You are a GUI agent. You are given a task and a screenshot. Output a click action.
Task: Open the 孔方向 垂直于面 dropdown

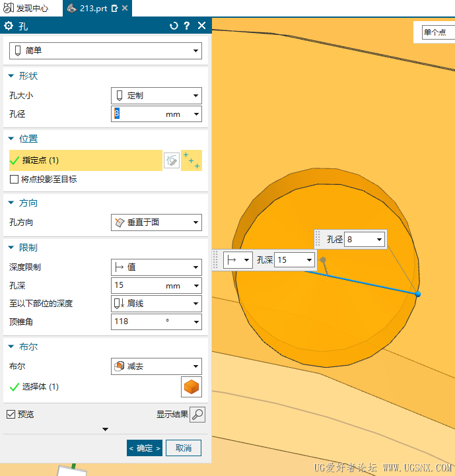(156, 222)
